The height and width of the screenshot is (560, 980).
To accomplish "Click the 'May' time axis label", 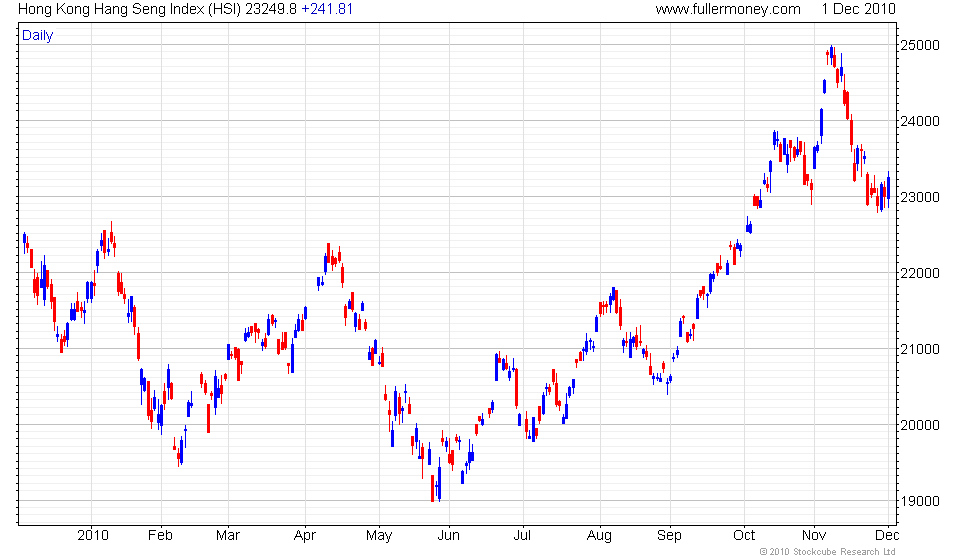I will click(379, 536).
